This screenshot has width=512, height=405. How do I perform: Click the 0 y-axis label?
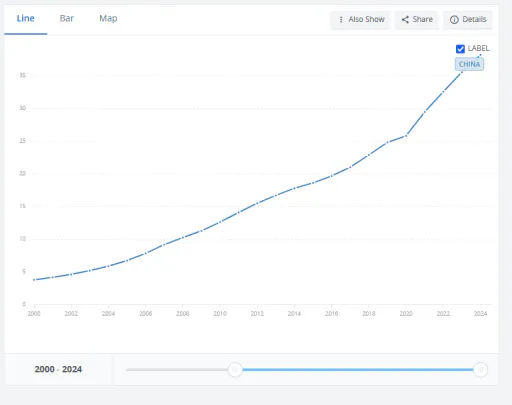pos(24,304)
